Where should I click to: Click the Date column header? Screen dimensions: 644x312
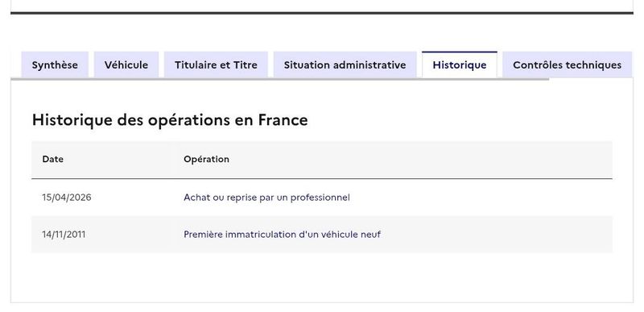click(53, 159)
